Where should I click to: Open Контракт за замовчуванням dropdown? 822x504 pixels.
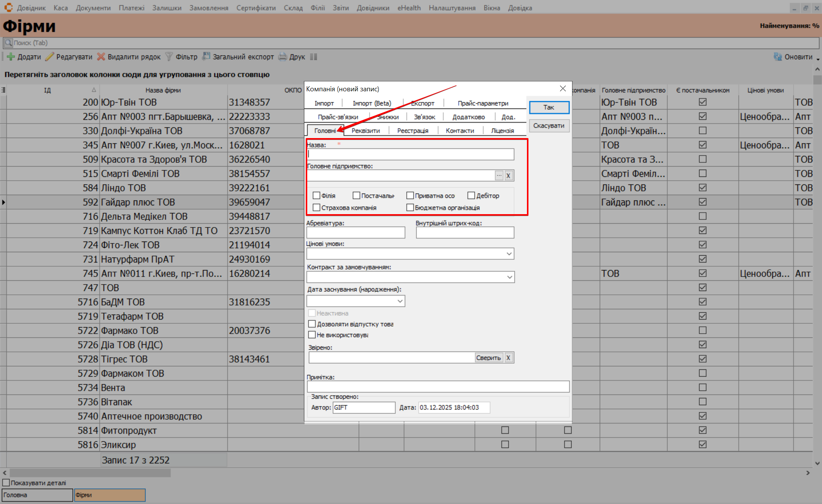(509, 277)
